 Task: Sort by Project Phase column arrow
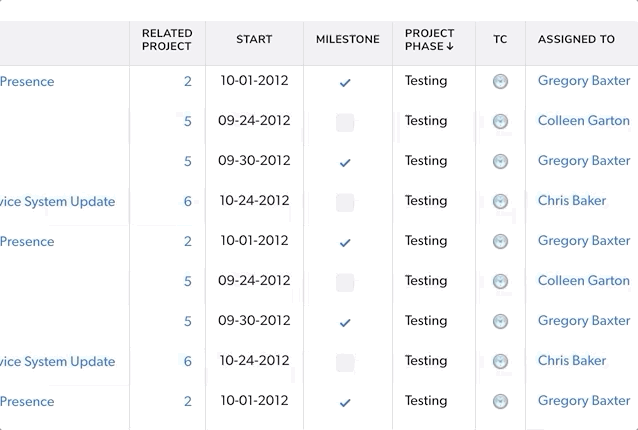[450, 46]
